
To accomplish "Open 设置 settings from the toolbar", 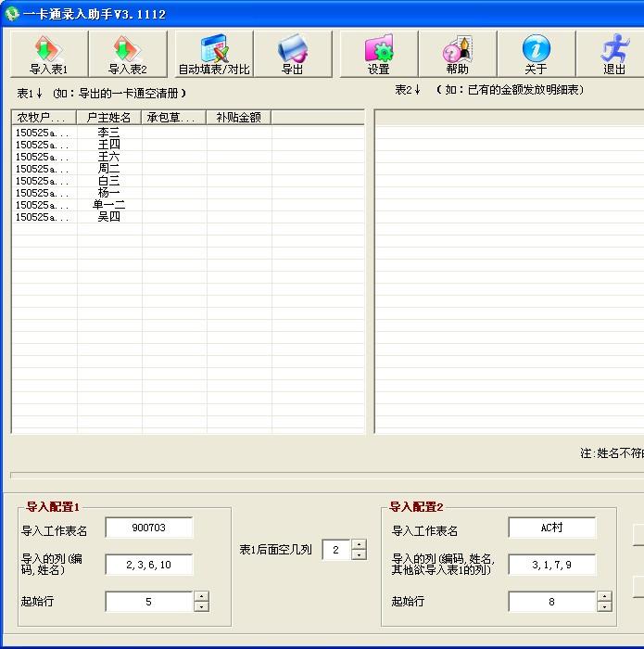I will [378, 54].
